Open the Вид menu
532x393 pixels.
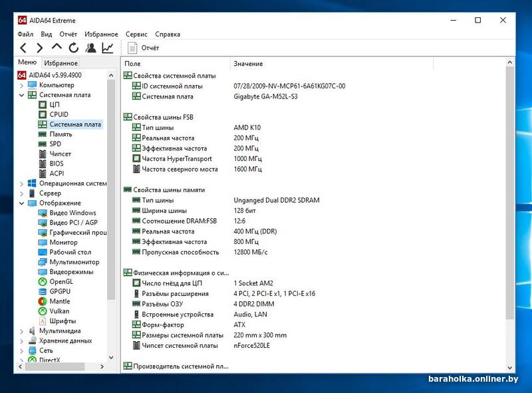click(x=47, y=35)
